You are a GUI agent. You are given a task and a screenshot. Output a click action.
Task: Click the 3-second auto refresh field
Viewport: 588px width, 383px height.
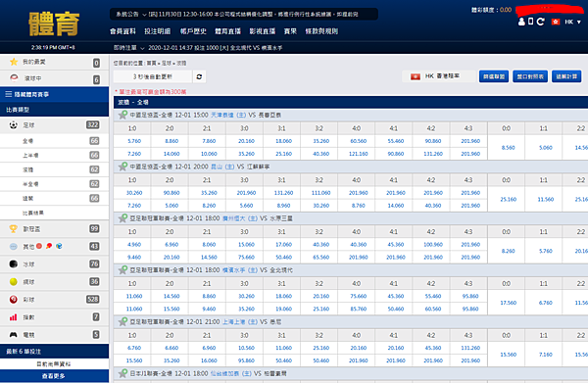pyautogui.click(x=153, y=76)
